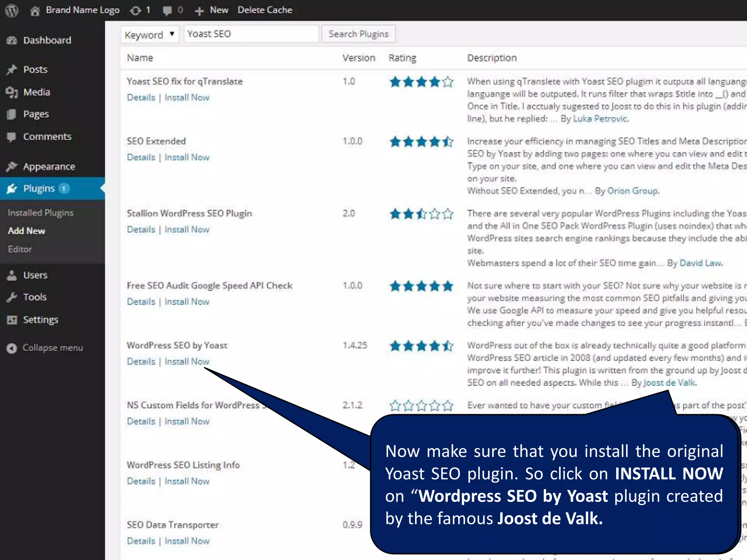Image resolution: width=747 pixels, height=560 pixels.
Task: Install Now for WordPress SEO by Yoast
Action: (187, 361)
